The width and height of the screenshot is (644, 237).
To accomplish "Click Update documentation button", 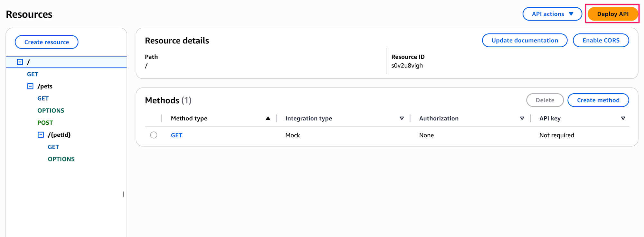I will pyautogui.click(x=525, y=41).
